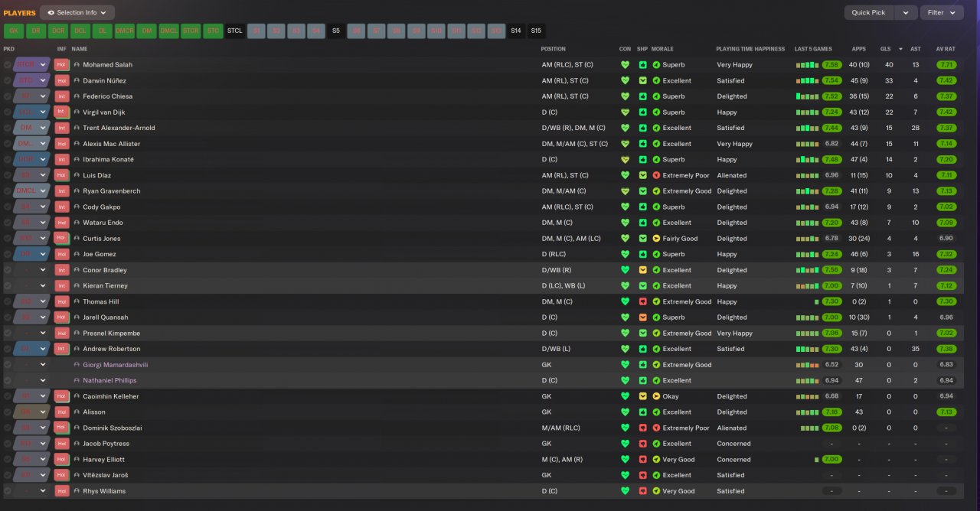The width and height of the screenshot is (980, 511).
Task: Click the last 5 games form bars for Darwin Núñez
Action: click(808, 80)
